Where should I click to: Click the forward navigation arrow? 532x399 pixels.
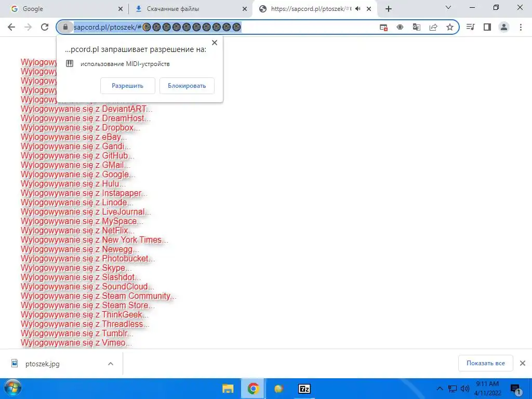coord(28,27)
